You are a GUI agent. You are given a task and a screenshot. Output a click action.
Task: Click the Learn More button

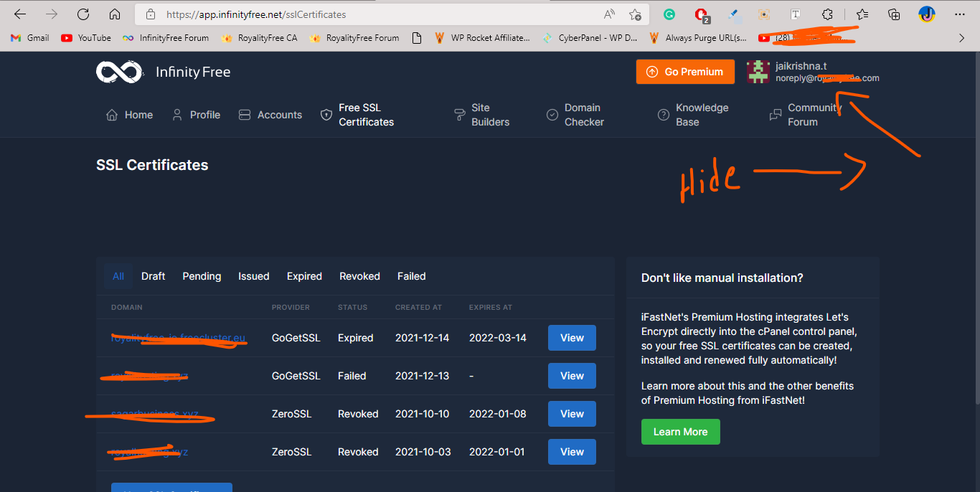(x=680, y=432)
